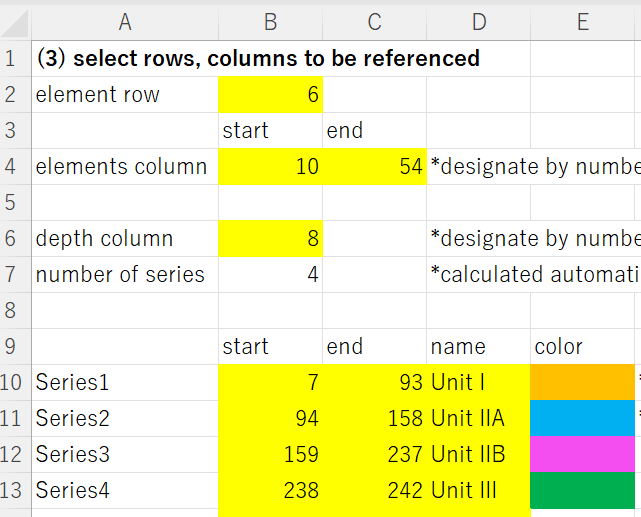Screen dimensions: 641x517
Task: Click Series2 start value 94
Action: (x=271, y=418)
